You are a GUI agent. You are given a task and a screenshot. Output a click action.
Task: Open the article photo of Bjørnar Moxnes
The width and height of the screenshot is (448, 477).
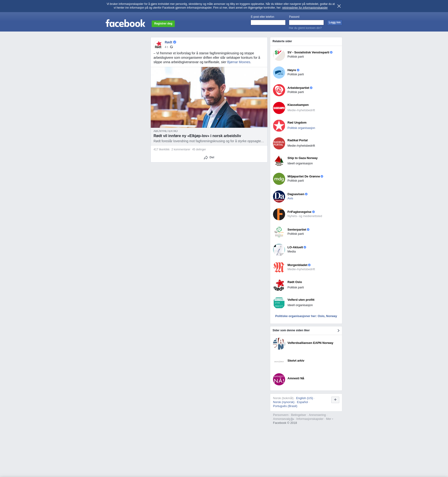click(x=209, y=97)
